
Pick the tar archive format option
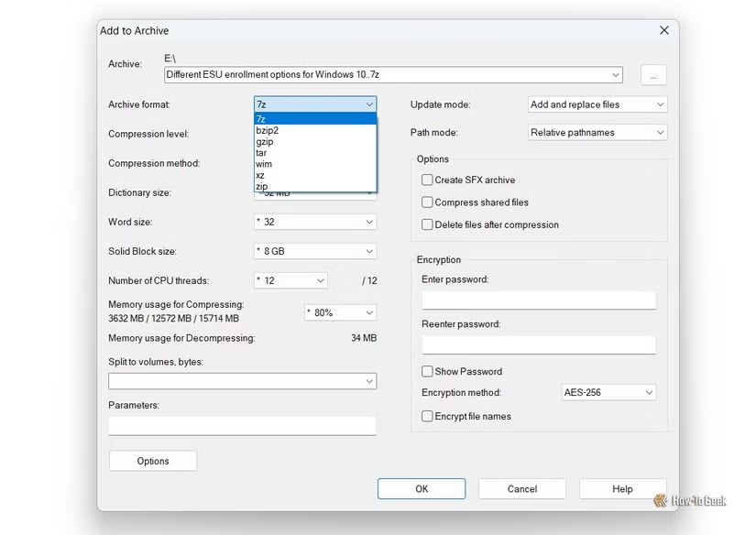pos(262,153)
